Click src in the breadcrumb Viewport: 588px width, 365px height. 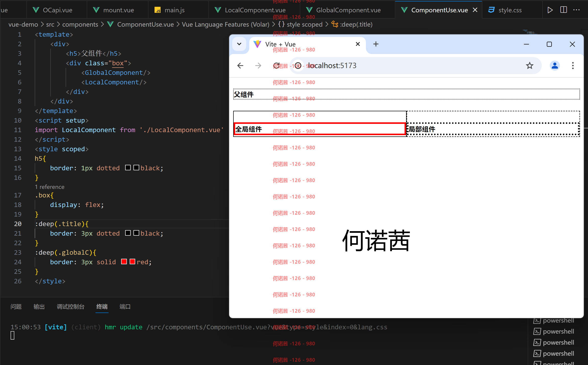coord(50,24)
